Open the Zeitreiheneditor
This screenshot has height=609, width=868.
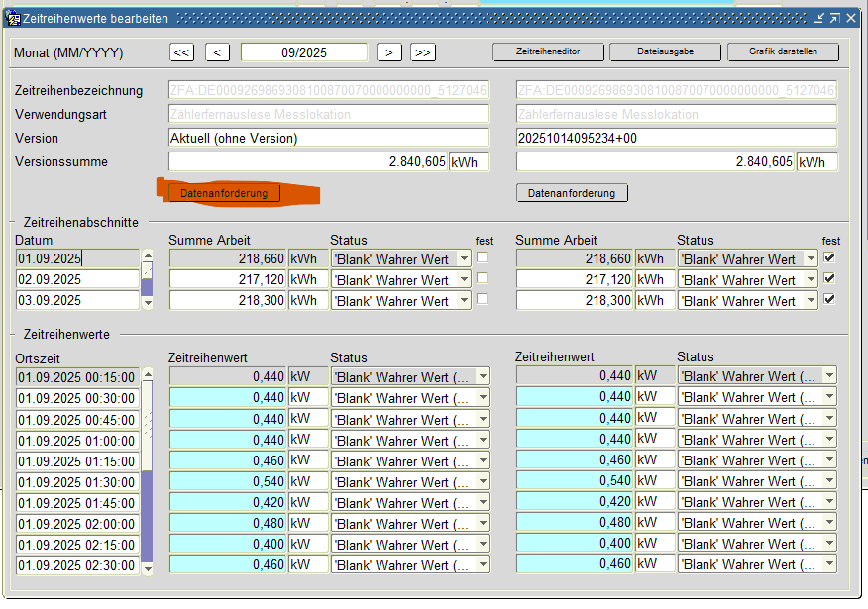[x=548, y=52]
